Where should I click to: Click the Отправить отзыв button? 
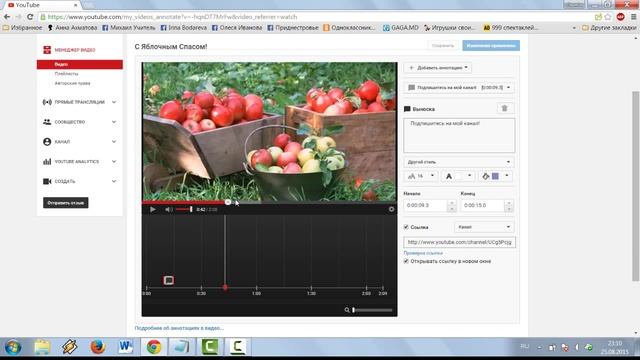click(x=65, y=203)
